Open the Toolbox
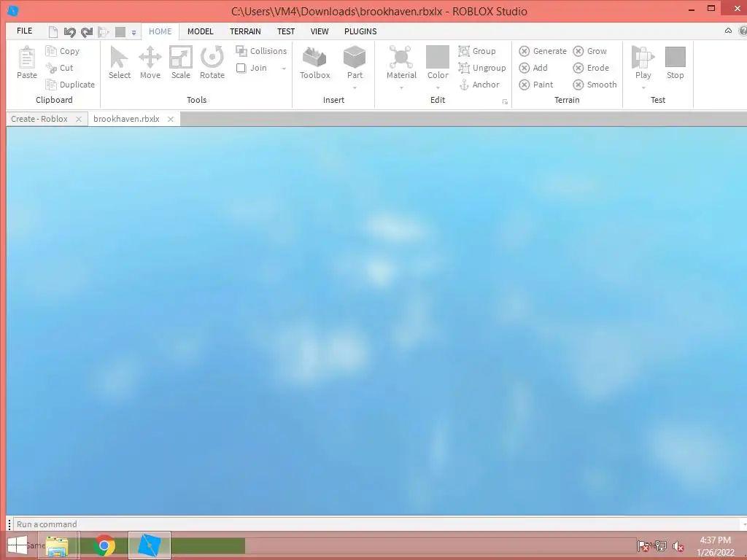Screen dimensions: 747x560 (x=314, y=63)
